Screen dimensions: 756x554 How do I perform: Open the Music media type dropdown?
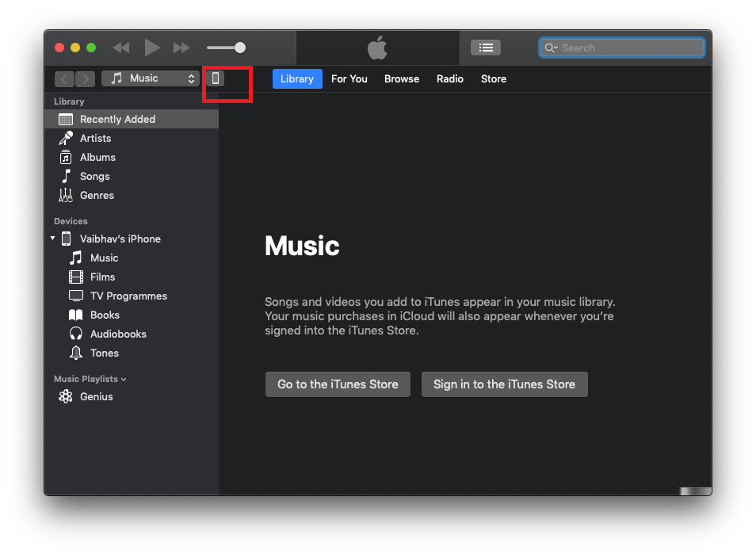tap(151, 78)
